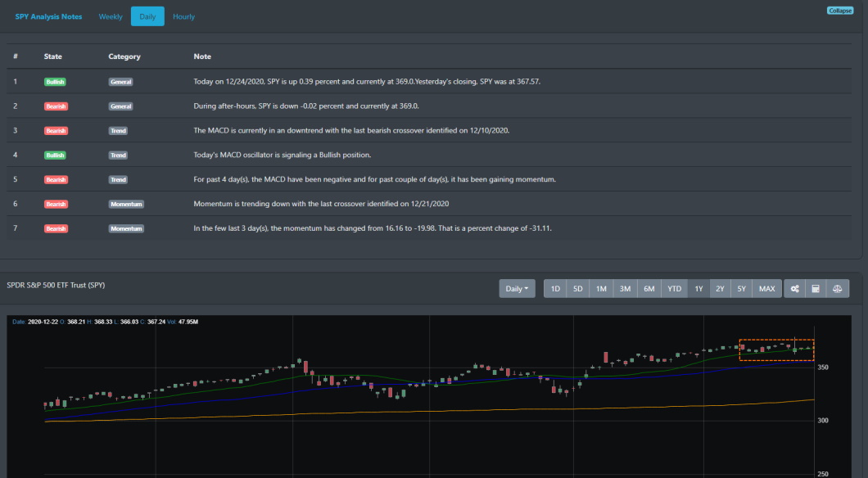The image size is (868, 478).
Task: Set chart range to 6M
Action: click(649, 289)
